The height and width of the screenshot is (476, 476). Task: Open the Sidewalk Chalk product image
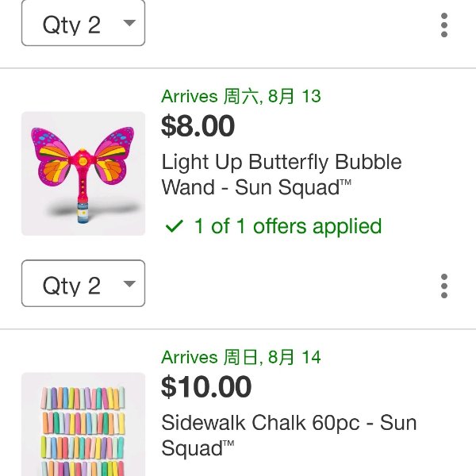click(x=83, y=424)
